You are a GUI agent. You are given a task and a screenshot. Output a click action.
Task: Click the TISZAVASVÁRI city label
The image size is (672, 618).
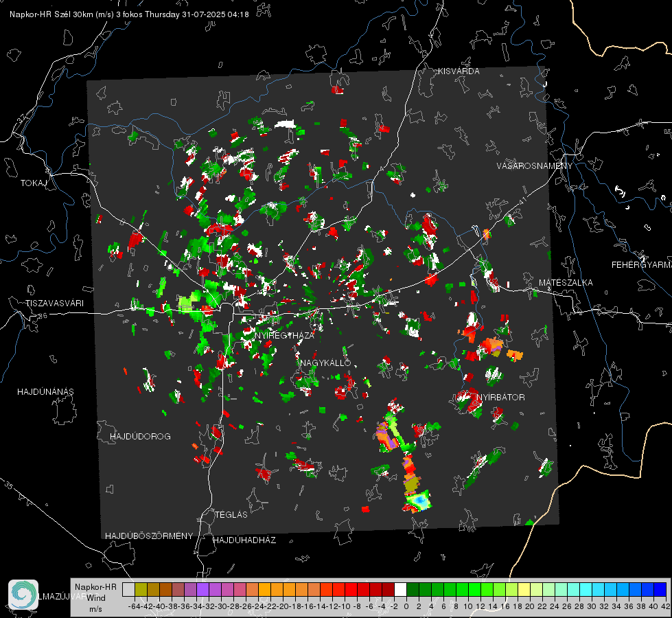pyautogui.click(x=54, y=304)
